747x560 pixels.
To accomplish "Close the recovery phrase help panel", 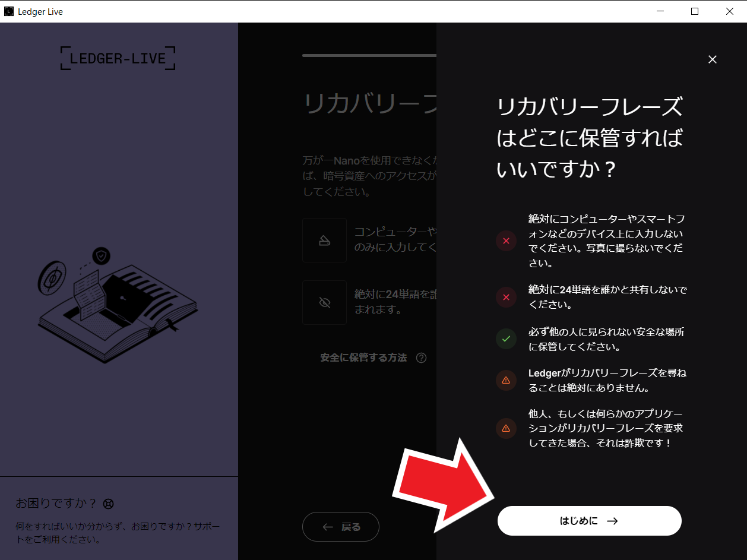I will (713, 59).
